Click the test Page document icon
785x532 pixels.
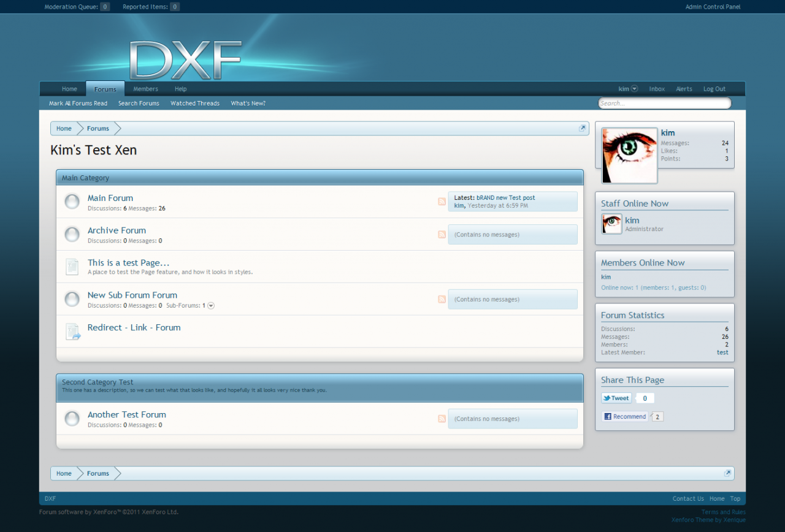[x=72, y=267]
